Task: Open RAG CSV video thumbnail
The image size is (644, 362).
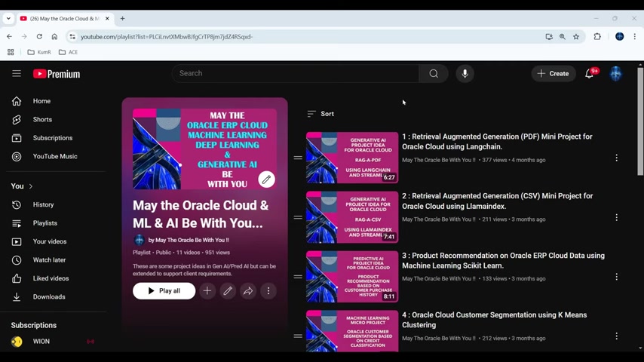Action: click(x=352, y=217)
